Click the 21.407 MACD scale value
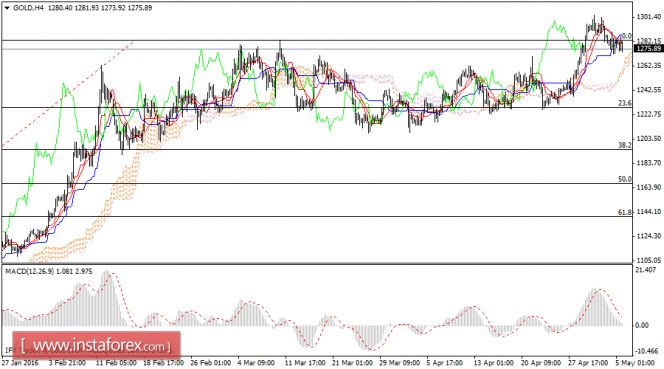The width and height of the screenshot is (664, 369). tap(646, 269)
